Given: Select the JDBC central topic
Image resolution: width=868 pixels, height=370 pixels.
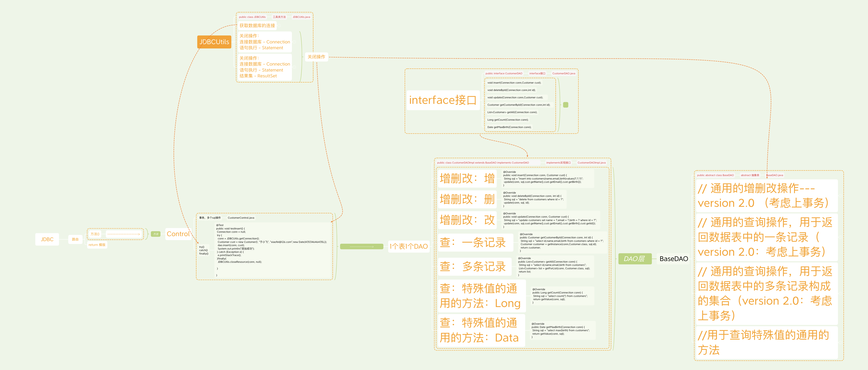Looking at the screenshot, I should 47,239.
